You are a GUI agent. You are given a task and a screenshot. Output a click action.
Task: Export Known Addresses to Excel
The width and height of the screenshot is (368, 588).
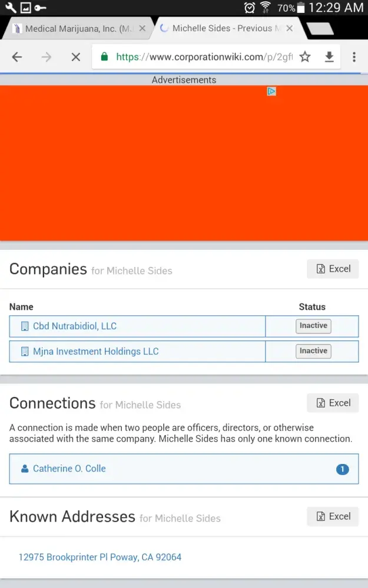tap(333, 516)
